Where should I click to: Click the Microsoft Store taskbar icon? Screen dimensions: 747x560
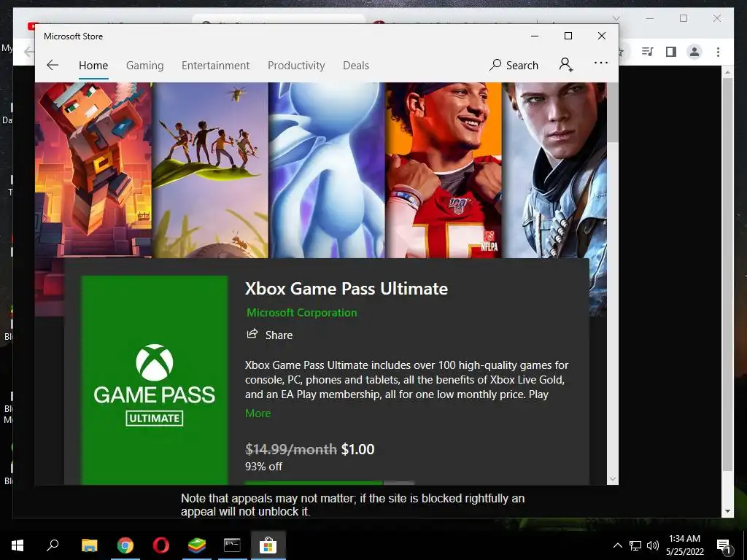tap(268, 545)
